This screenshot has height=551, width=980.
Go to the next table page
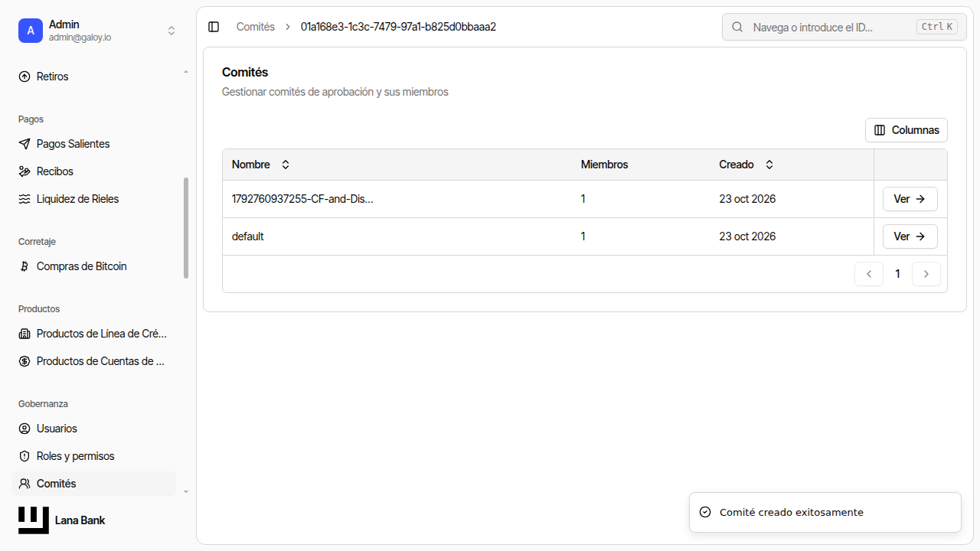pyautogui.click(x=926, y=274)
